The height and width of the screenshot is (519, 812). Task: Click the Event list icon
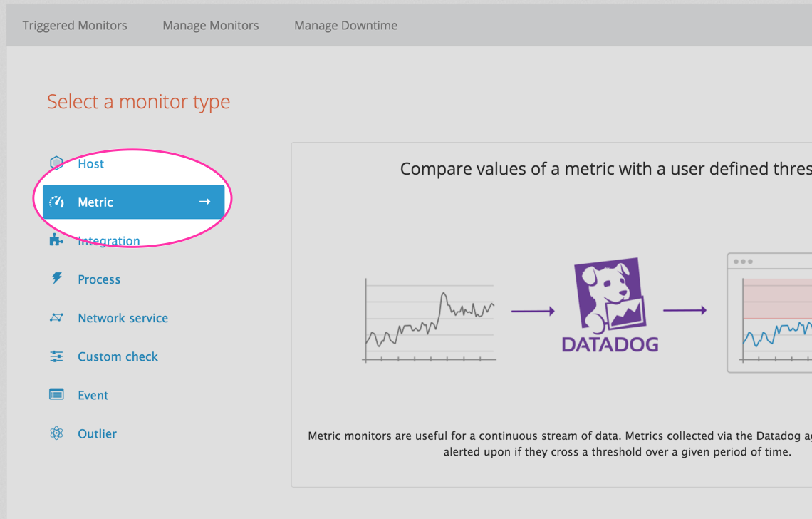[56, 394]
